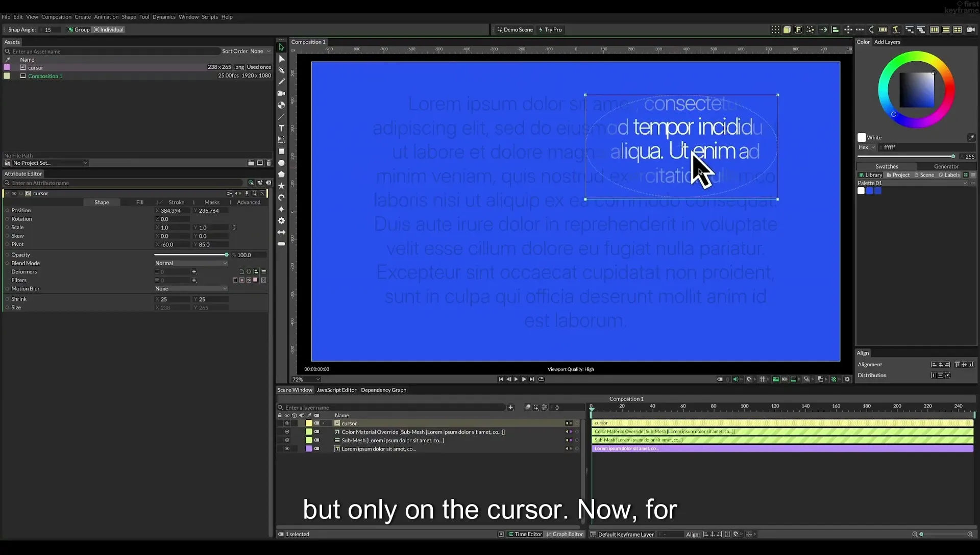Toggle visibility of Lorem ipsum text layer

287,449
